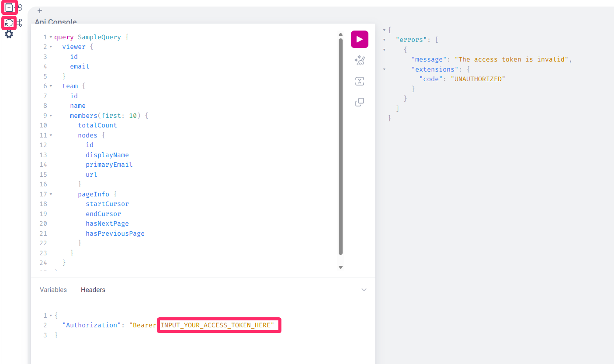Fold the team block on line 6
The width and height of the screenshot is (614, 364).
click(51, 86)
